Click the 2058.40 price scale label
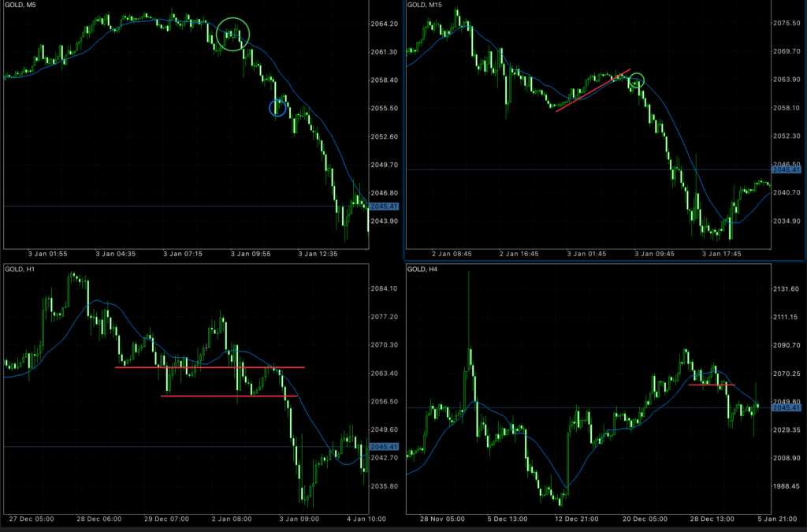Screen dimensions: 807x532 384,80
